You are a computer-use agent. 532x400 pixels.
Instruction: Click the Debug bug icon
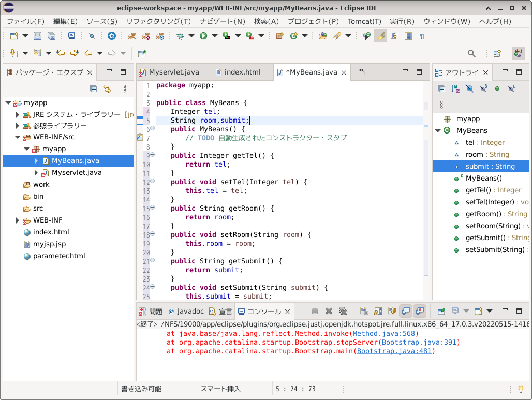[x=181, y=36]
